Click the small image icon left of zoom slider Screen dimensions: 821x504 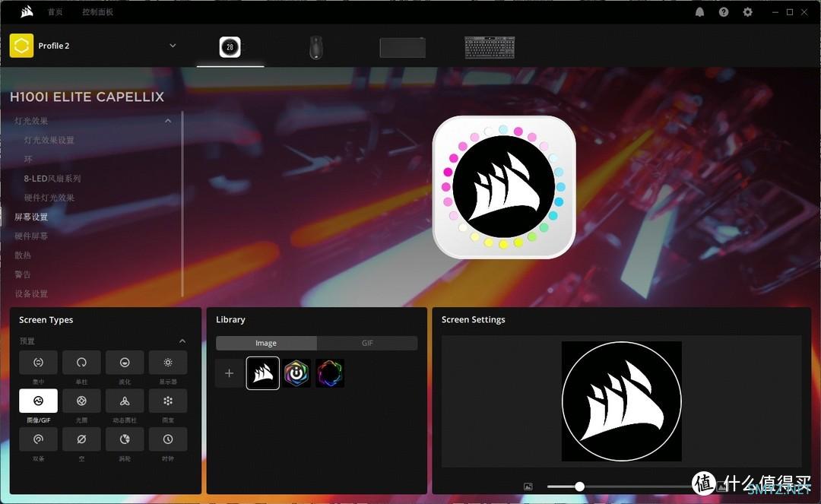(x=528, y=487)
